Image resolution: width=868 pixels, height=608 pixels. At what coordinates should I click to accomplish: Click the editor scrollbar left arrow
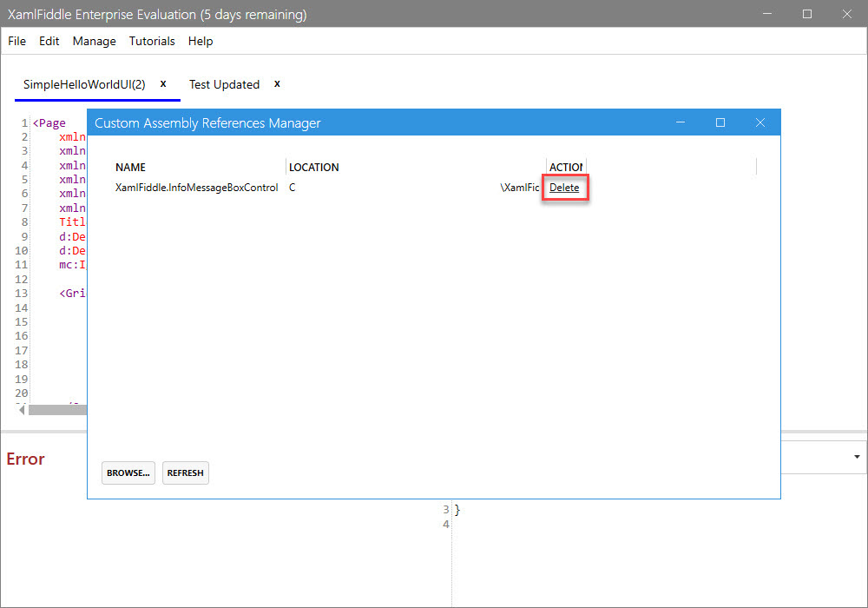(22, 410)
